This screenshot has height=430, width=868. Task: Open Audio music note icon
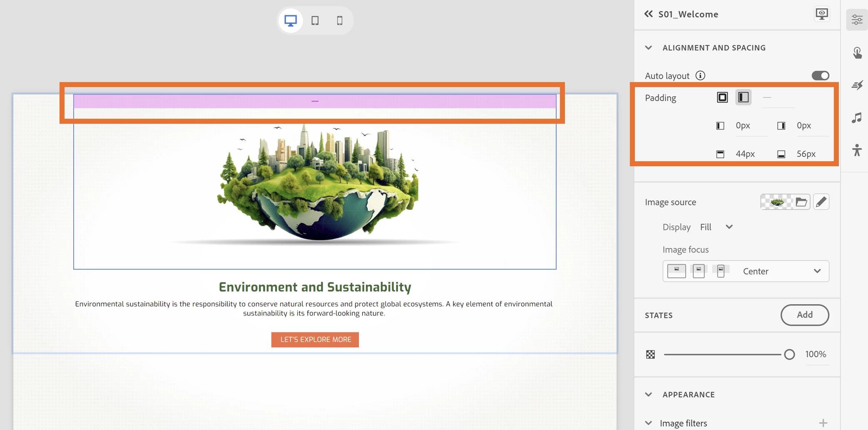point(857,117)
